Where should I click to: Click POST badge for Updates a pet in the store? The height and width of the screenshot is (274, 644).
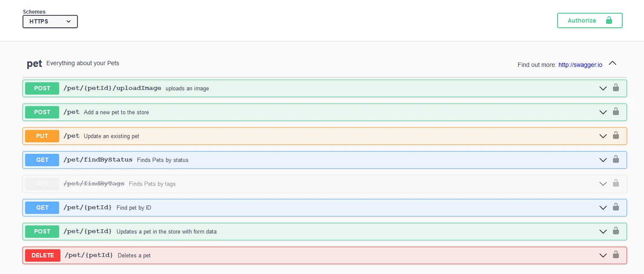coord(42,231)
